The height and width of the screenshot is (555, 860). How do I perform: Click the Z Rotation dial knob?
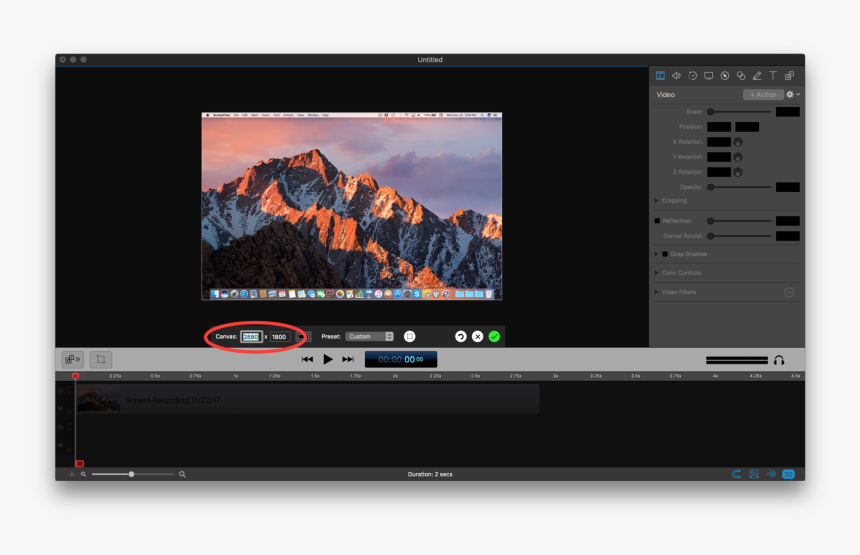738,172
